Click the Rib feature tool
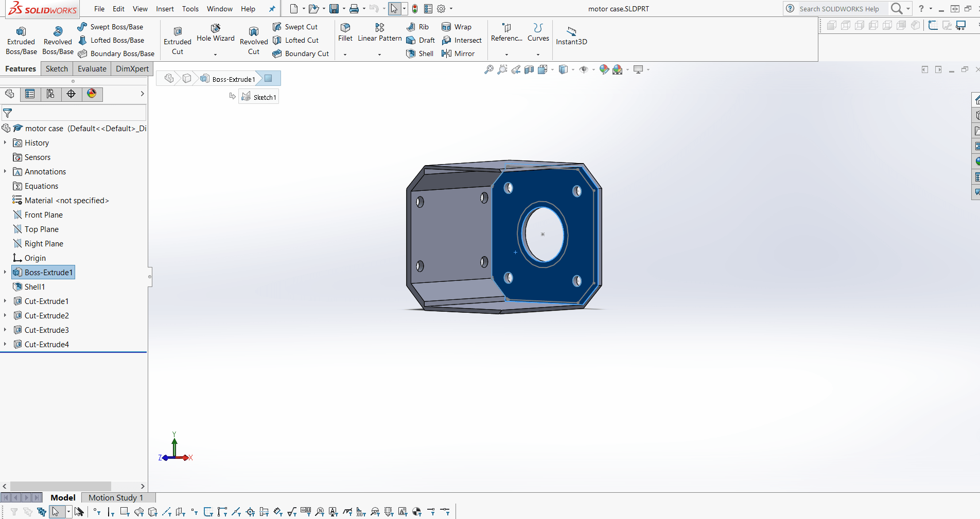This screenshot has width=980, height=519. [x=417, y=27]
